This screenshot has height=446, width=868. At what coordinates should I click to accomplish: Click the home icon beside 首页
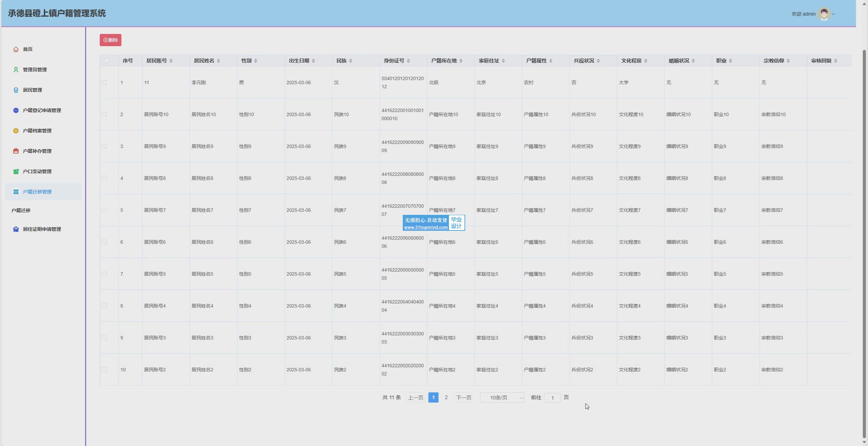click(16, 49)
